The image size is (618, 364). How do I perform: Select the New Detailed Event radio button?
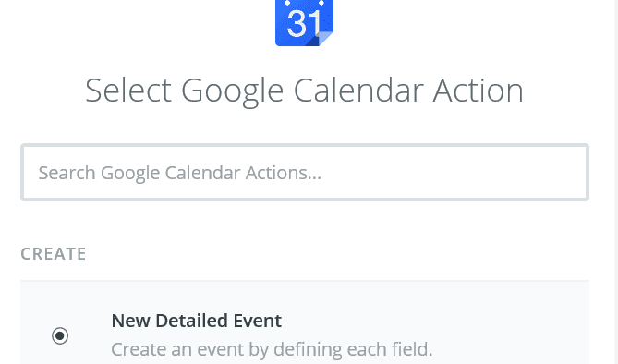pyautogui.click(x=60, y=335)
